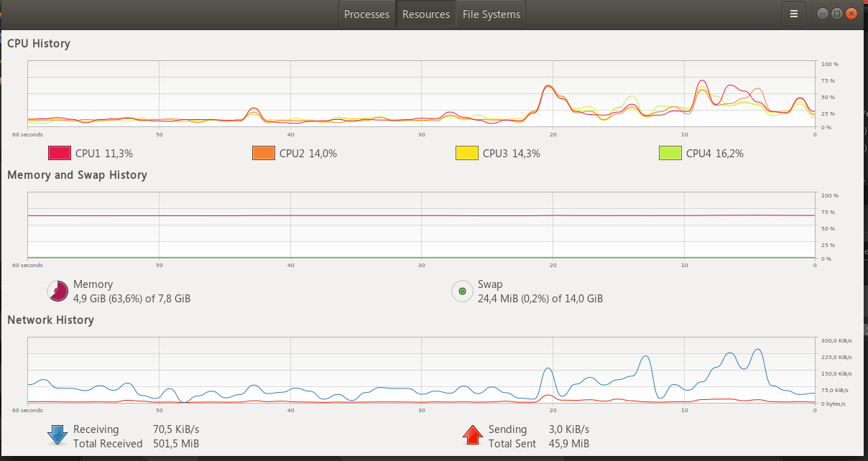868x461 pixels.
Task: Select the CPU3 yellow color swatch
Action: pos(466,152)
